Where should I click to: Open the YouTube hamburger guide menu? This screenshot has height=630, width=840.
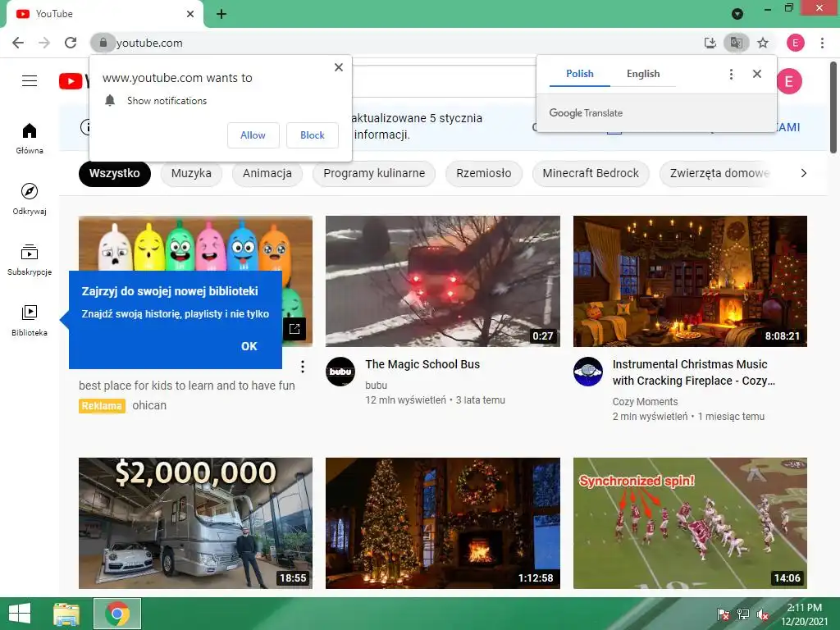click(x=30, y=81)
